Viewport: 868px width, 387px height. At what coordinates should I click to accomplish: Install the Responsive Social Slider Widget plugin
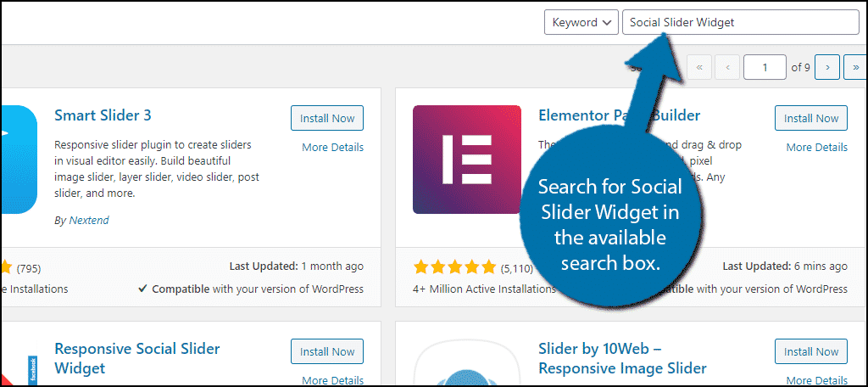coord(326,351)
